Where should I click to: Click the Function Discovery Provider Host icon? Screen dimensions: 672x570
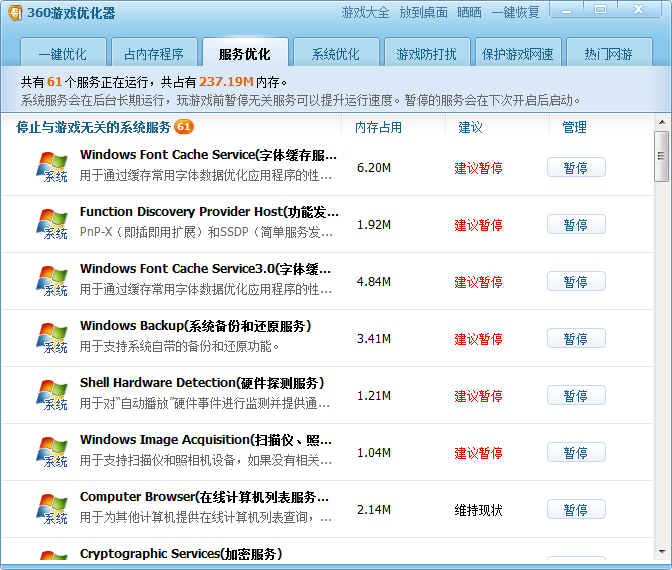click(x=51, y=224)
